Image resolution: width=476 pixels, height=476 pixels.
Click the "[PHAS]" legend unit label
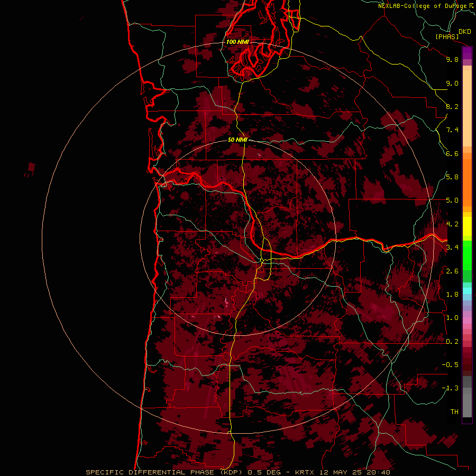coord(447,37)
